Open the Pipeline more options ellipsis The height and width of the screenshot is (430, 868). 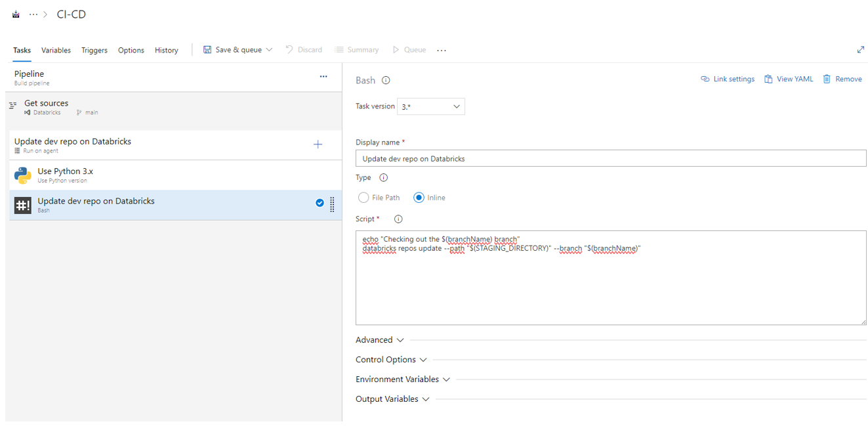click(323, 77)
